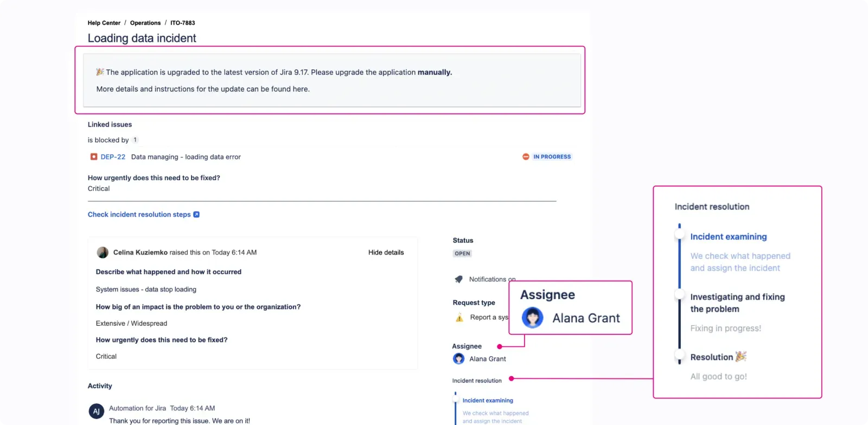Click System issues - data stop loading text

tap(146, 289)
